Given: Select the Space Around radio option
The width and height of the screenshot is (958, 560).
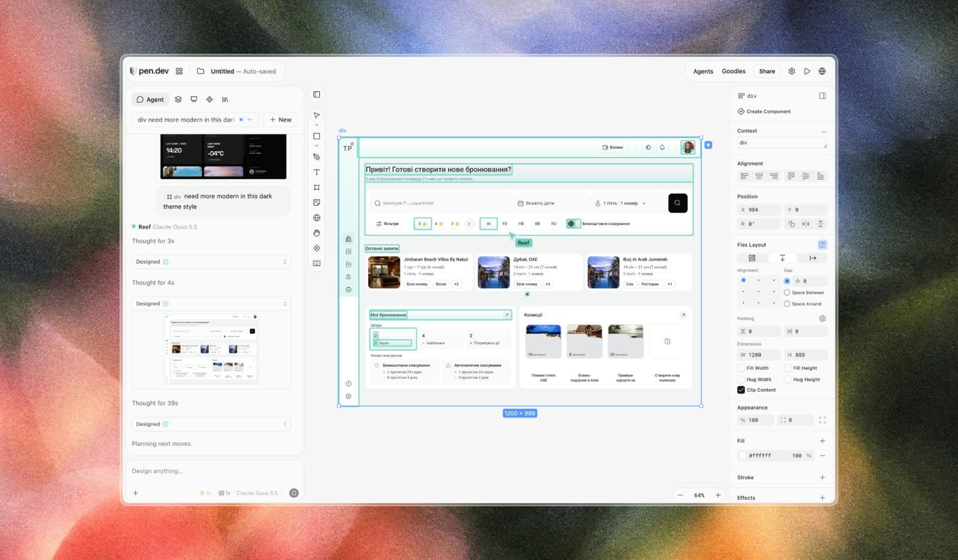Looking at the screenshot, I should tap(787, 304).
